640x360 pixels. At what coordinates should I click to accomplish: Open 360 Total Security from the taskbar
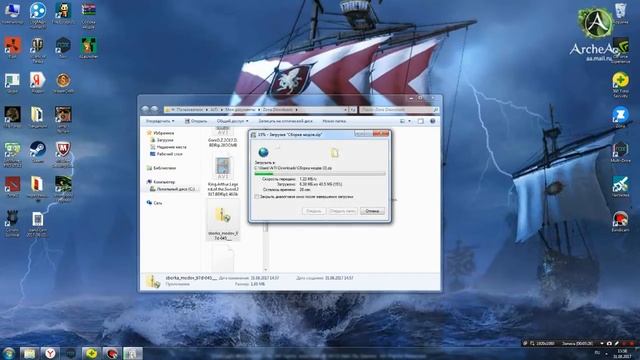pyautogui.click(x=91, y=353)
